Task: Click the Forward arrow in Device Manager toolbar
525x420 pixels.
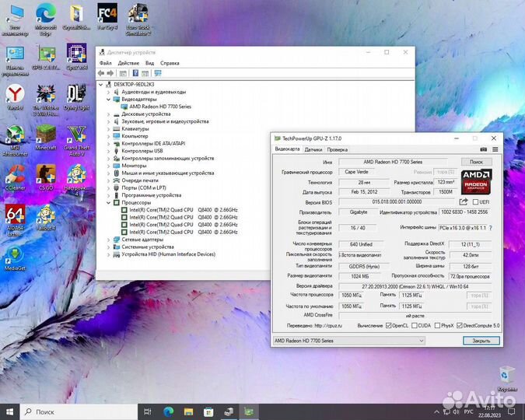Action: pos(110,73)
